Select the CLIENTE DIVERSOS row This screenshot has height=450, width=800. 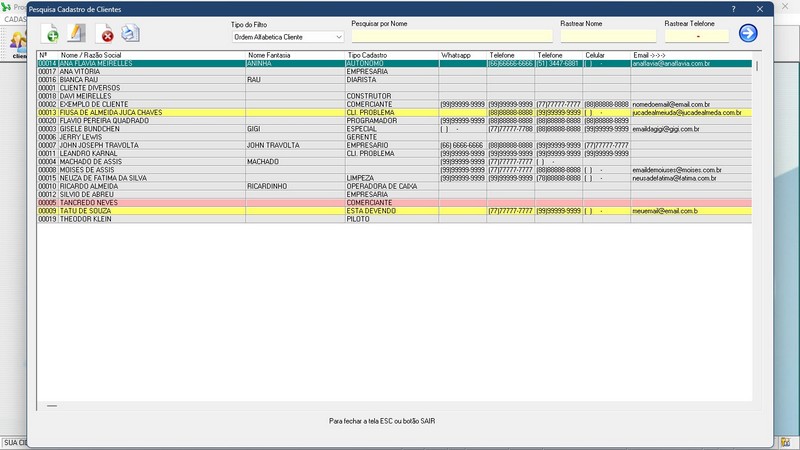click(x=394, y=88)
